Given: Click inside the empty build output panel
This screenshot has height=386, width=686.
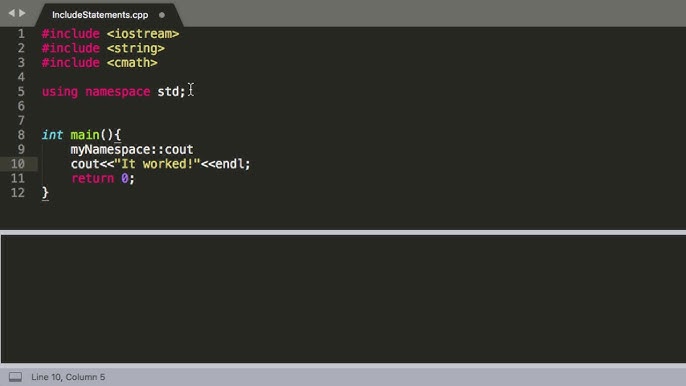Looking at the screenshot, I should pyautogui.click(x=343, y=298).
